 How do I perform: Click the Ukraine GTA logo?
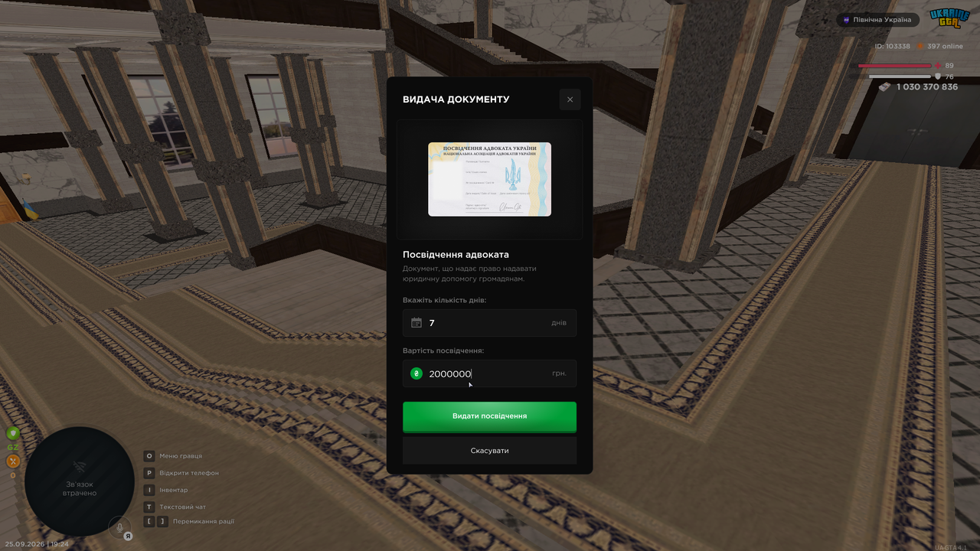click(949, 19)
